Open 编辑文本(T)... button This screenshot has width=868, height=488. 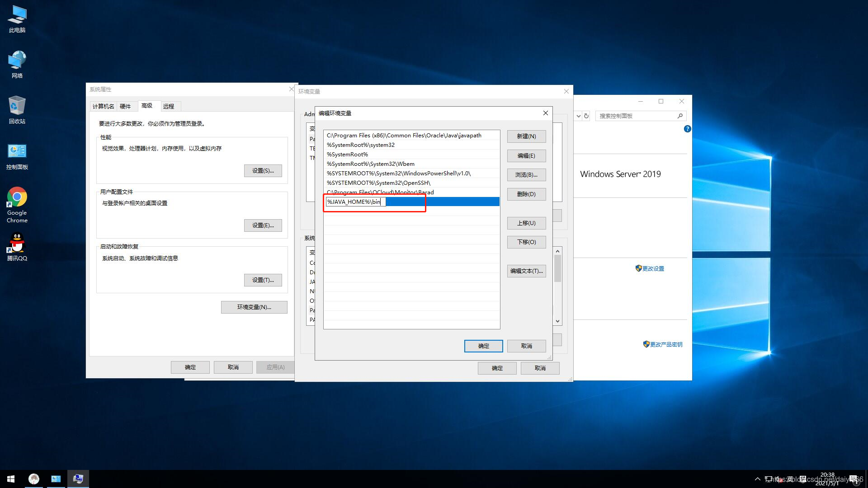click(x=526, y=271)
